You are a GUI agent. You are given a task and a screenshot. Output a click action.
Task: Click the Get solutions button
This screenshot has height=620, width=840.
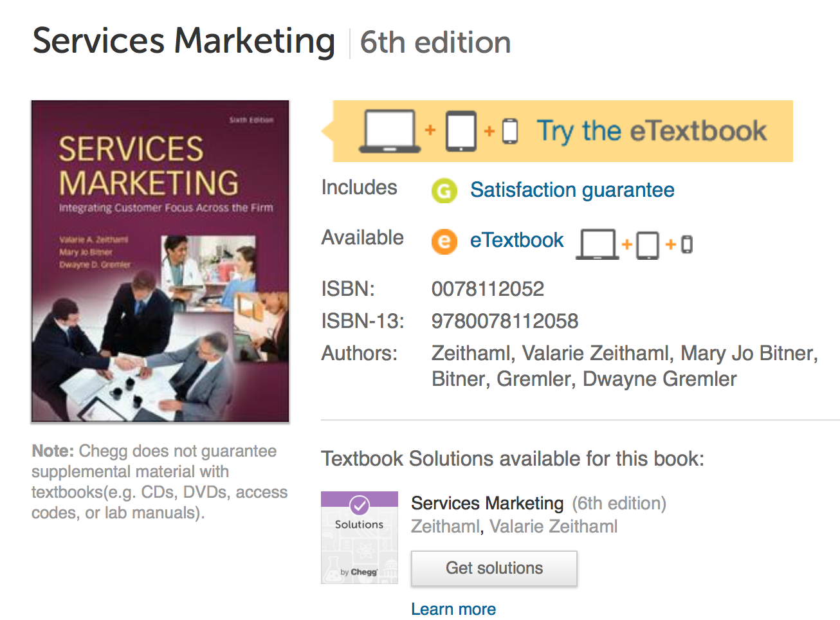click(494, 569)
